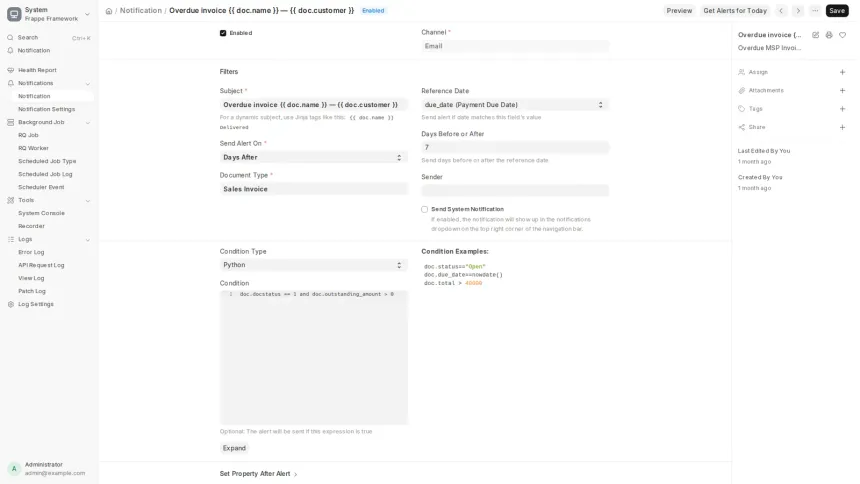Expand Set Property After Alert section
The image size is (860, 484).
click(258, 474)
